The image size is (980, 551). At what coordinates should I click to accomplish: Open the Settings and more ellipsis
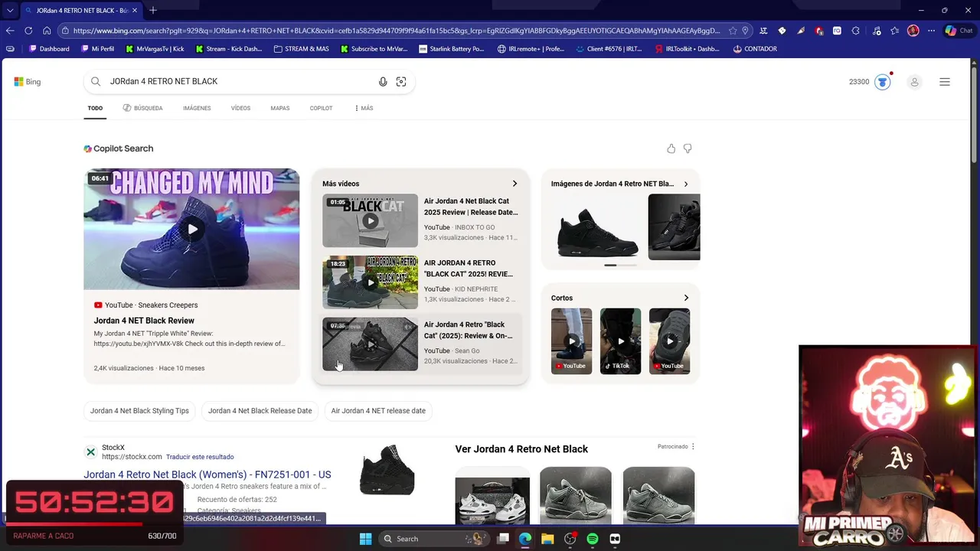tap(931, 31)
